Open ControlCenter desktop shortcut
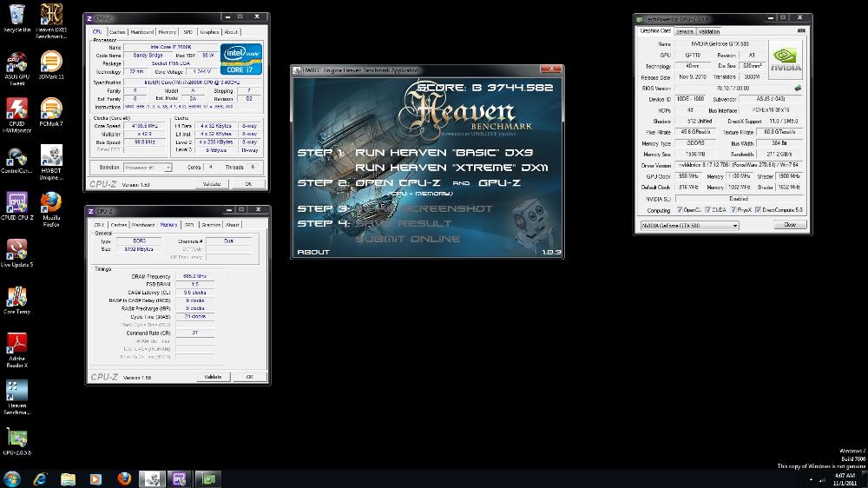 [16, 161]
